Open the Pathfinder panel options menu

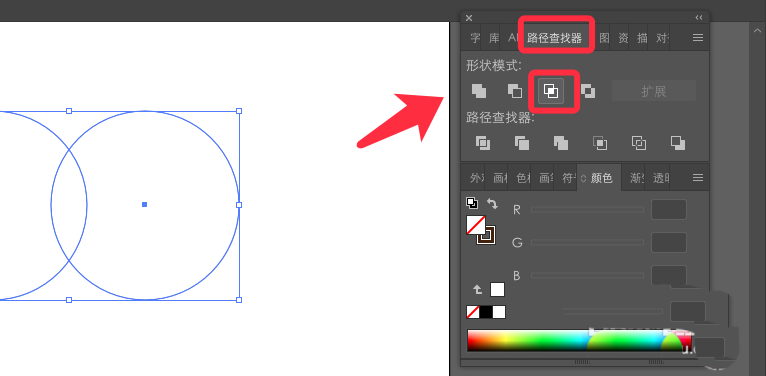[x=698, y=38]
